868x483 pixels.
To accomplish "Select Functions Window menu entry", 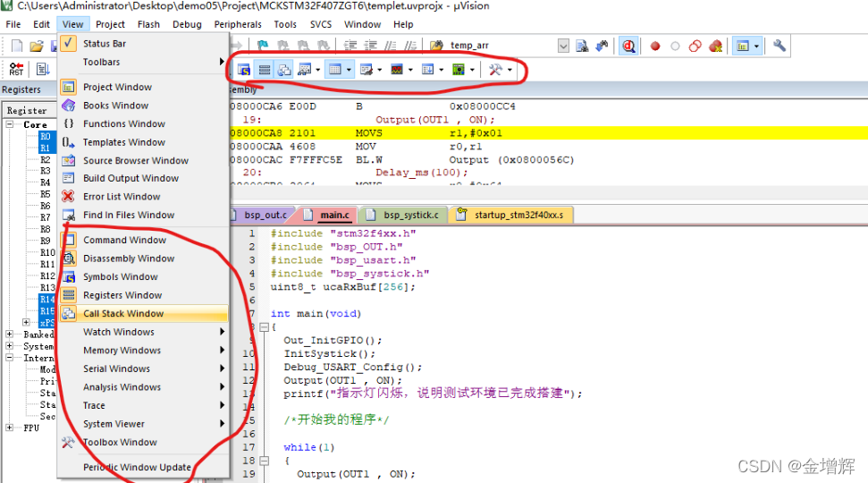I will (x=144, y=123).
